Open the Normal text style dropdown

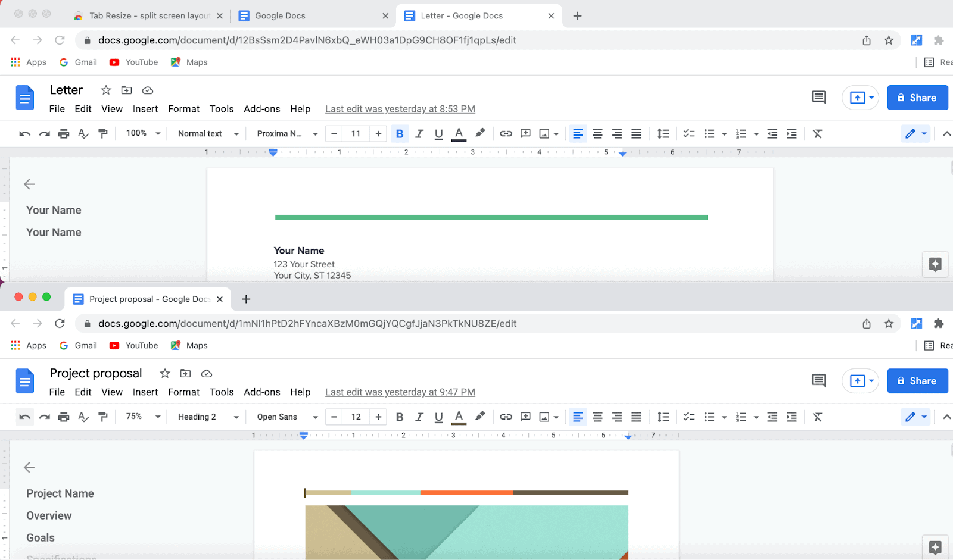(208, 134)
